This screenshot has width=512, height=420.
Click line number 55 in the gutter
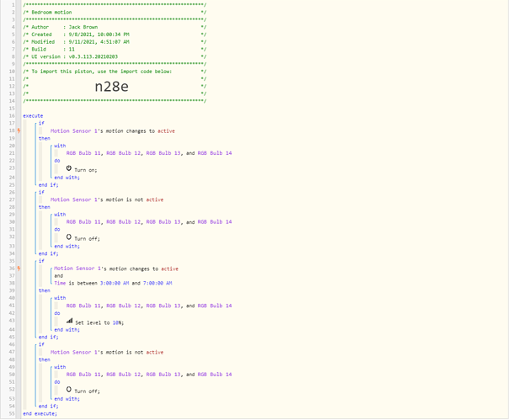[x=12, y=414]
